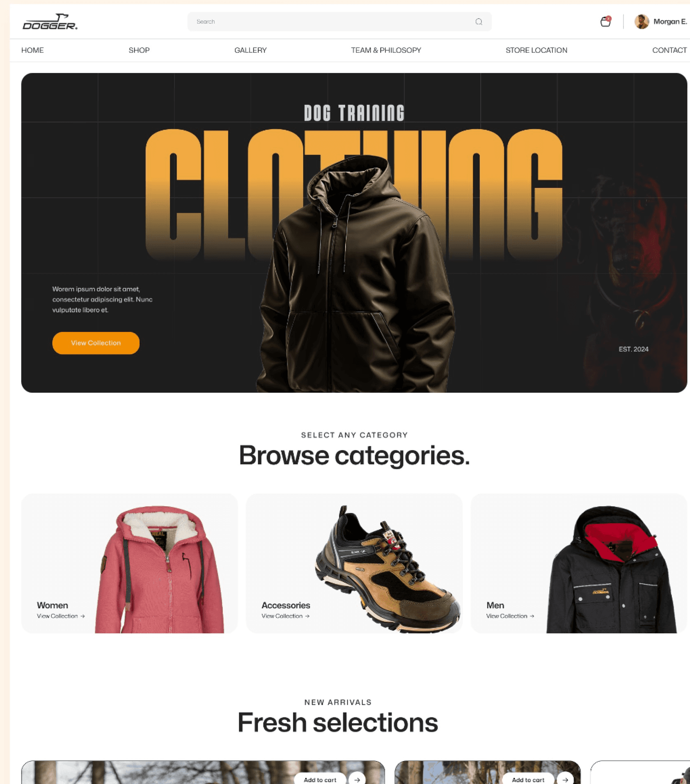This screenshot has width=690, height=784.
Task: Click the Dogger logo
Action: (50, 22)
